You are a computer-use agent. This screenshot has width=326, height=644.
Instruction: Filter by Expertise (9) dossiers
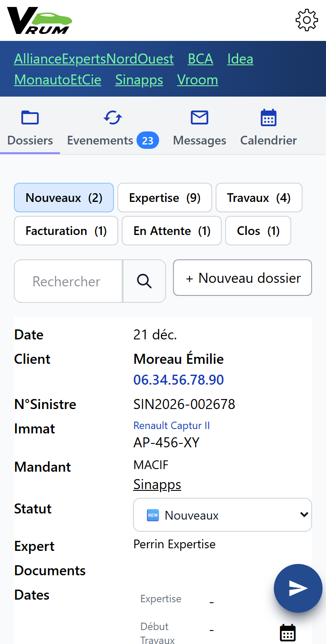[x=165, y=198]
